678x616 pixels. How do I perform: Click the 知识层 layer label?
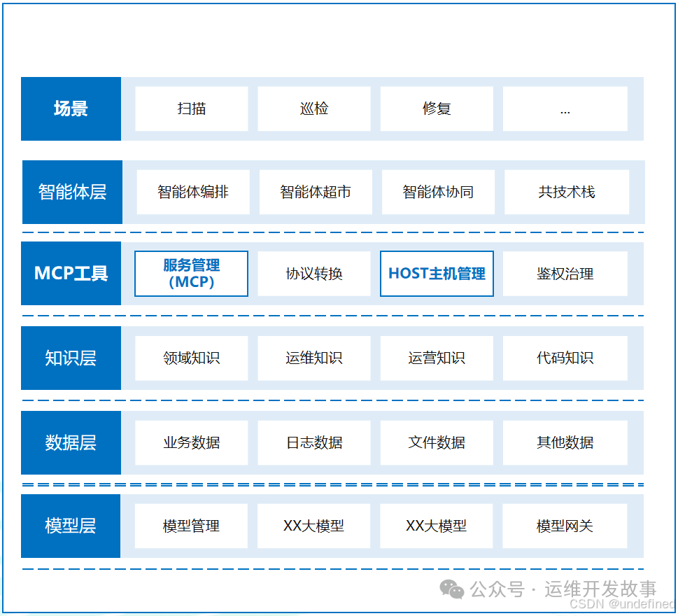click(x=71, y=358)
